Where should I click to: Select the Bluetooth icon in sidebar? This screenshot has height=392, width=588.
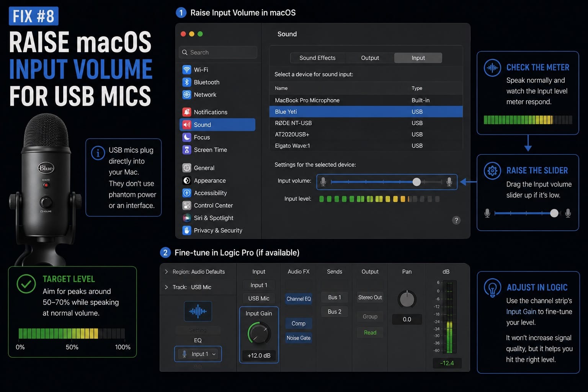click(186, 82)
